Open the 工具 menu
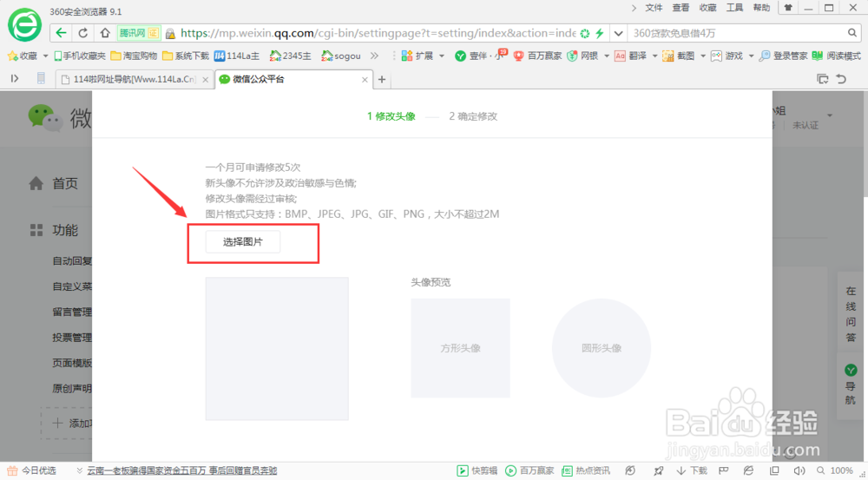The width and height of the screenshot is (868, 480). coord(734,8)
